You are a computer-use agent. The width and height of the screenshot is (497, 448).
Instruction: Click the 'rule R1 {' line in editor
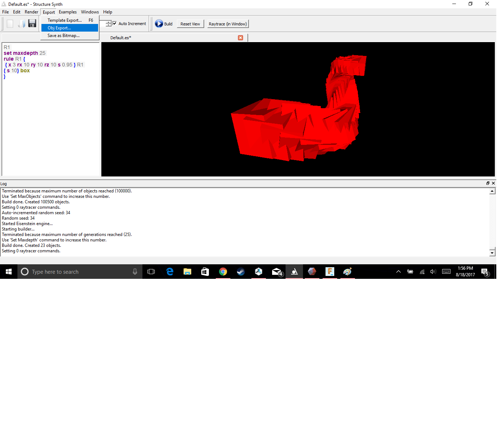[15, 59]
